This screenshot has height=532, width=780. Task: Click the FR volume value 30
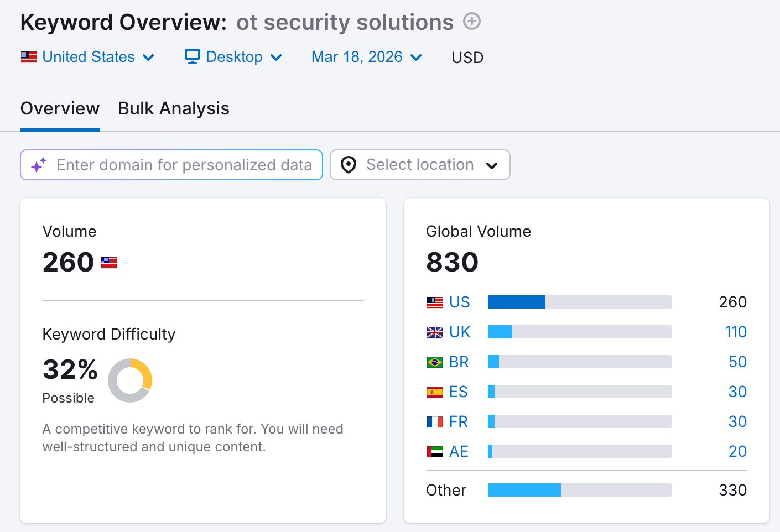pos(737,422)
